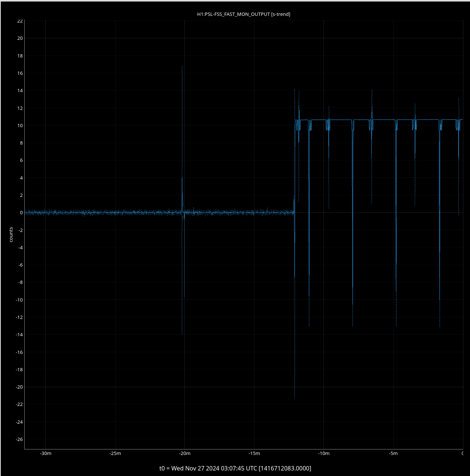
Task: Click the -10m x-axis tick label
Action: [324, 453]
